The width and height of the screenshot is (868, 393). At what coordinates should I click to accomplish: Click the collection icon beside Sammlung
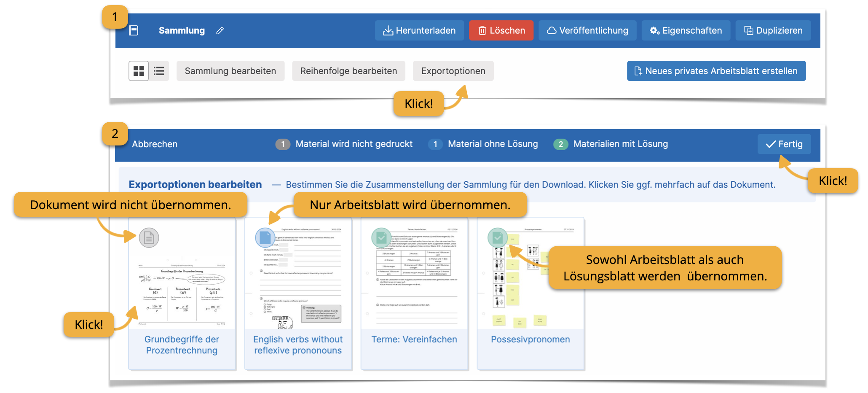[134, 30]
